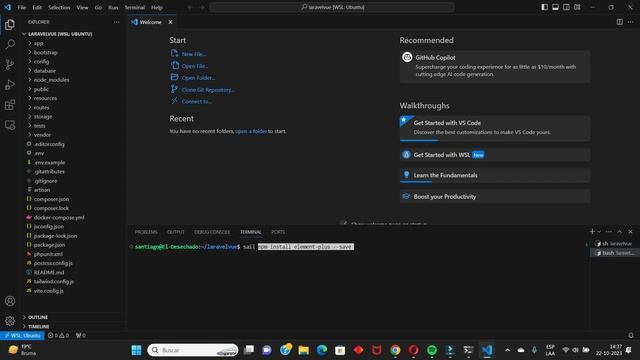Click Clone Git Repository... link

pos(208,90)
